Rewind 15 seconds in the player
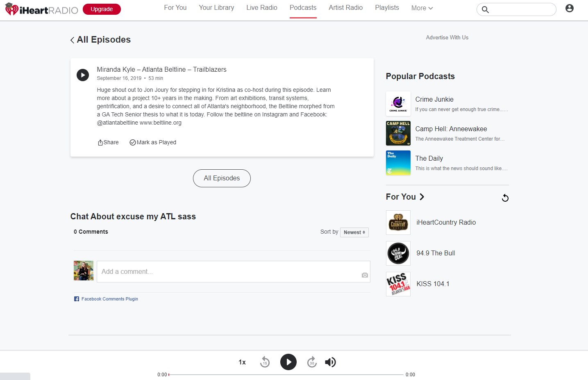588x380 pixels. tap(265, 362)
